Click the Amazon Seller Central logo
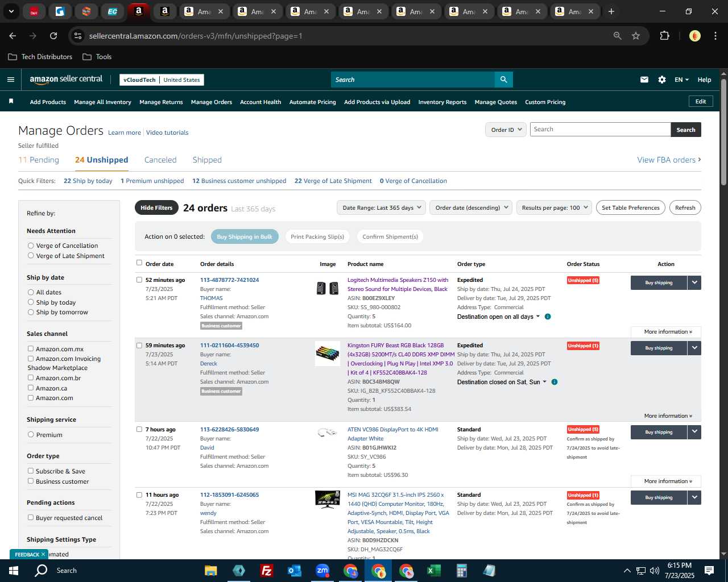728x582 pixels. (x=66, y=80)
